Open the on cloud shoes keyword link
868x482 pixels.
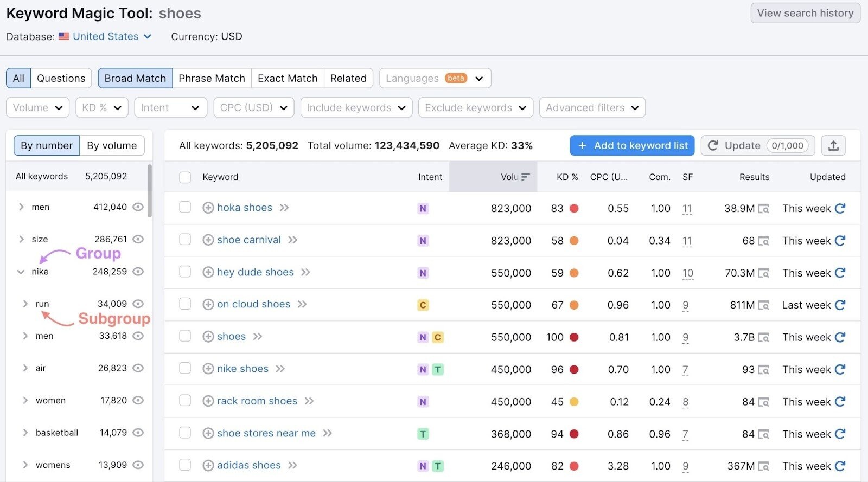[254, 304]
